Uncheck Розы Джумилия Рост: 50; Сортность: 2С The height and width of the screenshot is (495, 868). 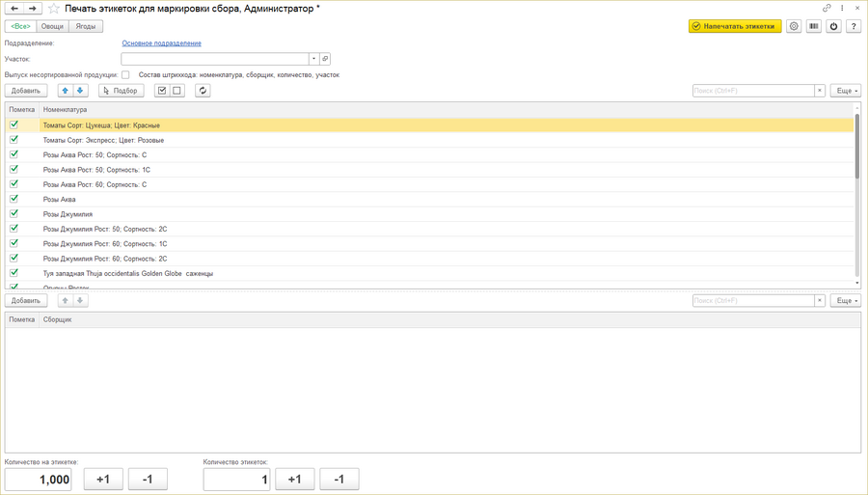click(14, 228)
